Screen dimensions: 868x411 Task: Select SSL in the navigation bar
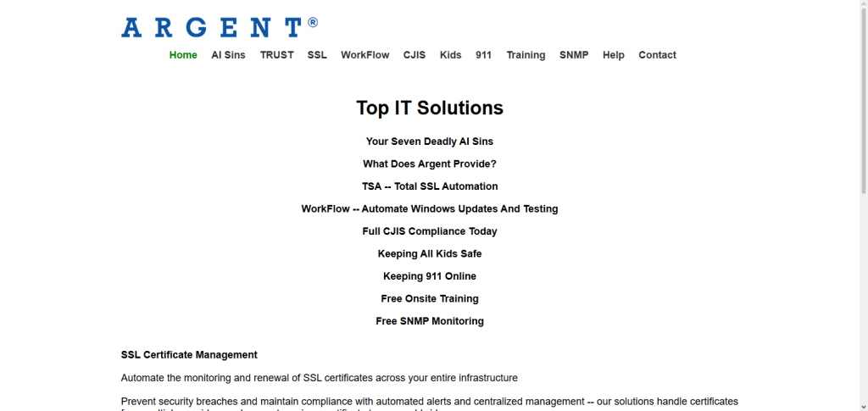[x=317, y=55]
